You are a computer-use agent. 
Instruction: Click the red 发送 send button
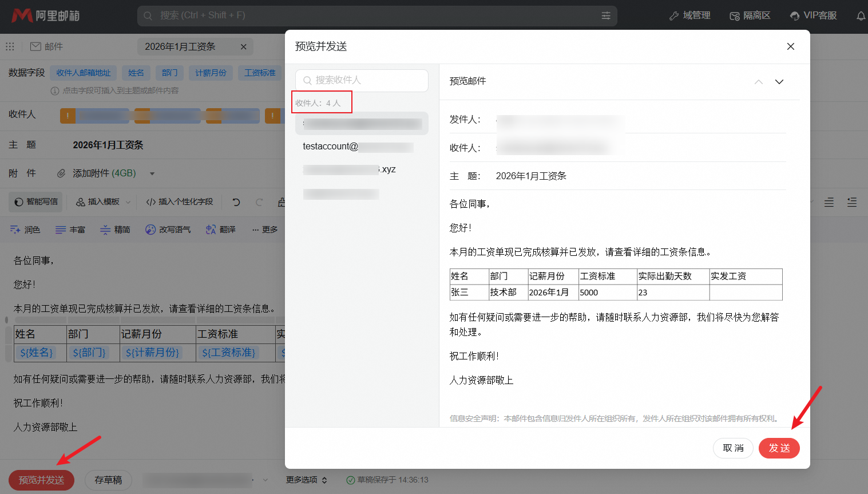[779, 448]
